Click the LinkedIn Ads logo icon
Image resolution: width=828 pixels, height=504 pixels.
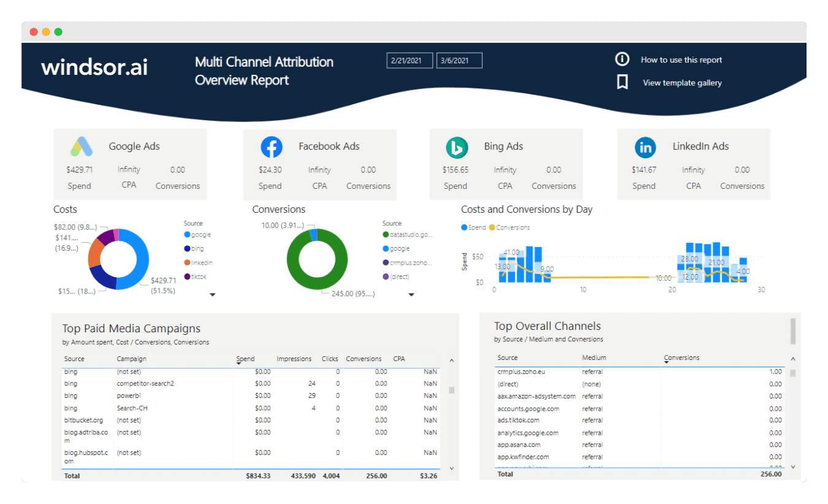point(645,147)
